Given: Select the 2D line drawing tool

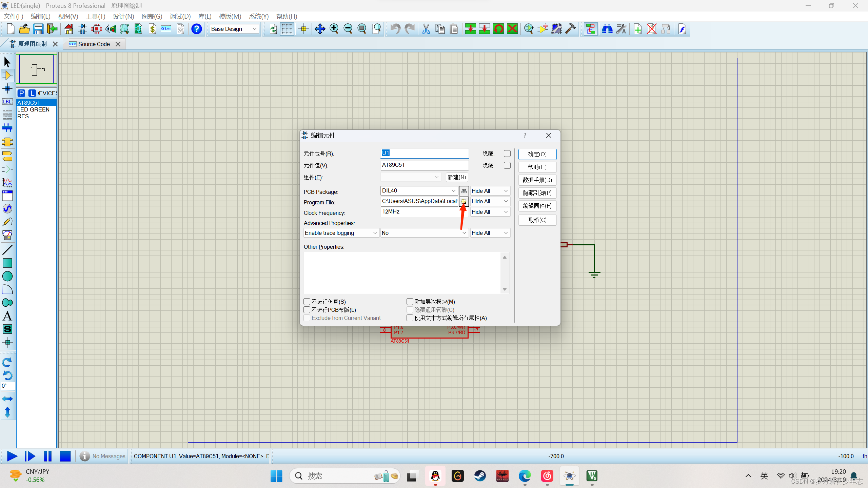Looking at the screenshot, I should pyautogui.click(x=7, y=250).
